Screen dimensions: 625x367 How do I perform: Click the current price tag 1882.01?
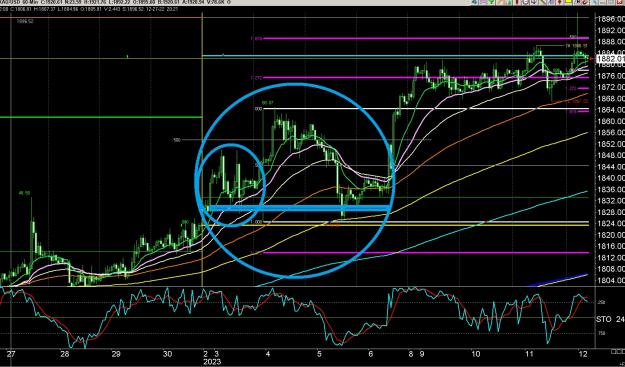(x=610, y=59)
